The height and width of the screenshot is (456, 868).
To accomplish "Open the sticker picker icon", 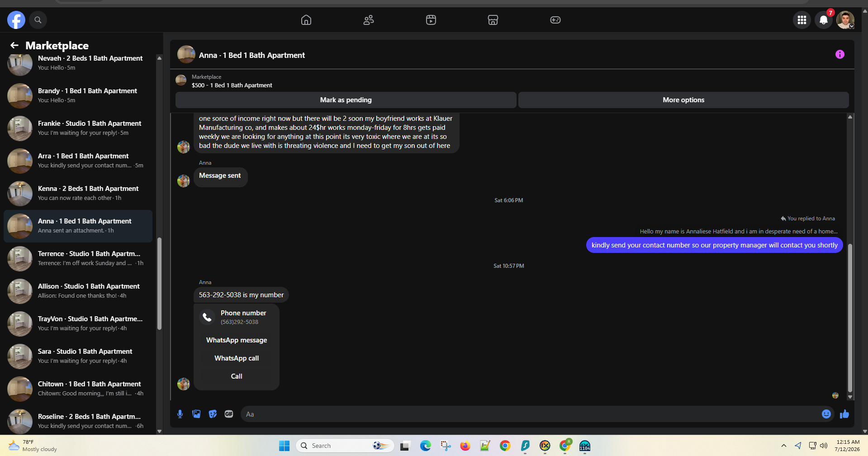I will pyautogui.click(x=213, y=414).
